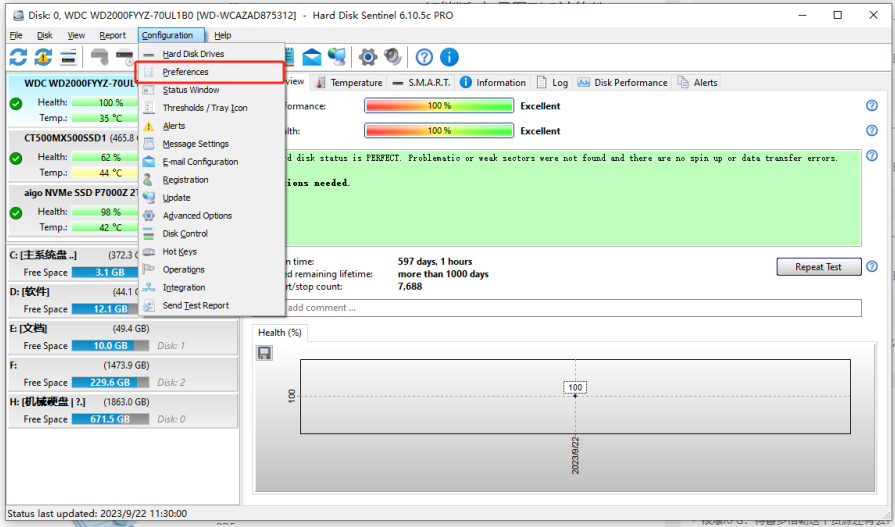The height and width of the screenshot is (527, 895).
Task: Open Advanced Options menu entry
Action: tap(212, 216)
